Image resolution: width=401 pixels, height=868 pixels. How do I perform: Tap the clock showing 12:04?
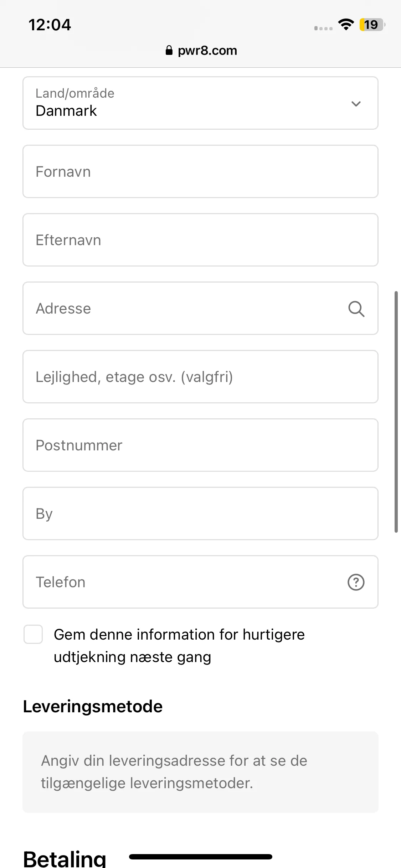coord(50,25)
